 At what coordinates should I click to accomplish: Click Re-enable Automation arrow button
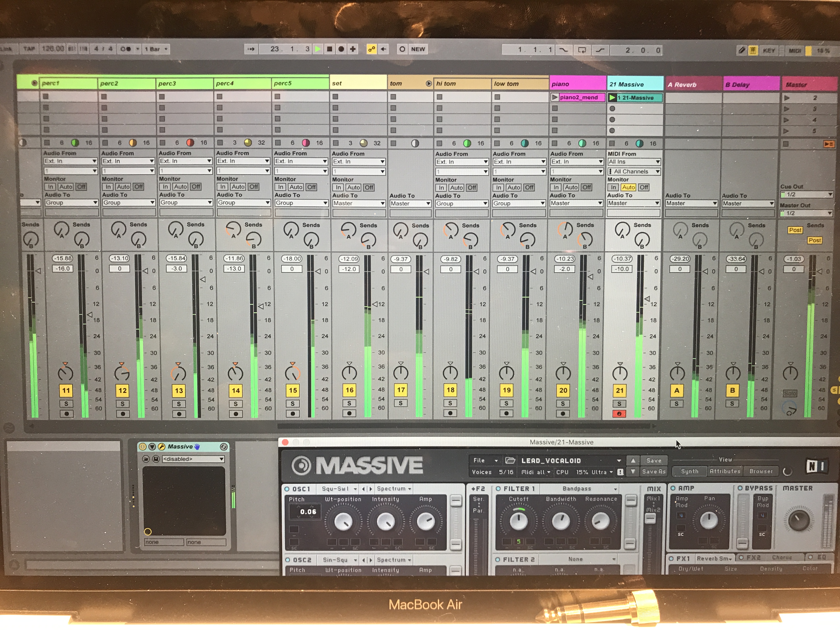pos(384,49)
